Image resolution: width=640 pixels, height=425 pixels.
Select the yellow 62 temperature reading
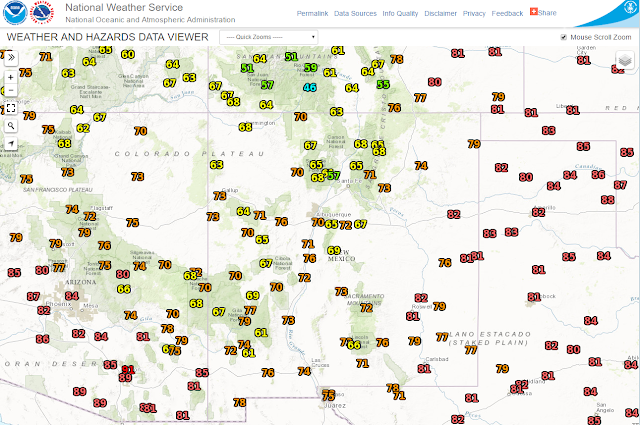tap(83, 128)
